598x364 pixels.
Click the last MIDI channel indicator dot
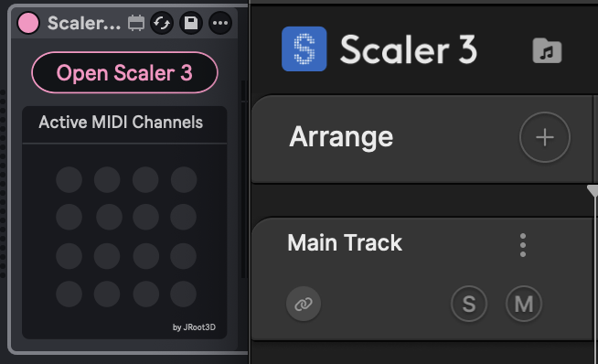pos(184,294)
